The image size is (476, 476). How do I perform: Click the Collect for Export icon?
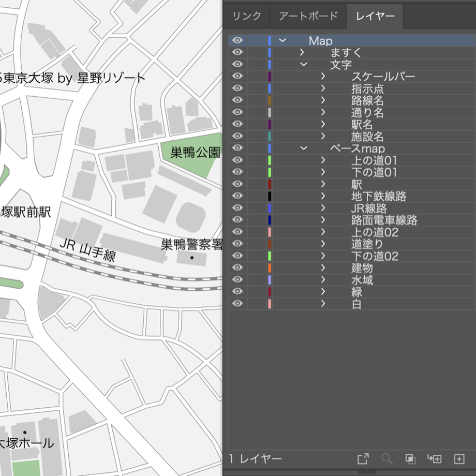[363, 459]
